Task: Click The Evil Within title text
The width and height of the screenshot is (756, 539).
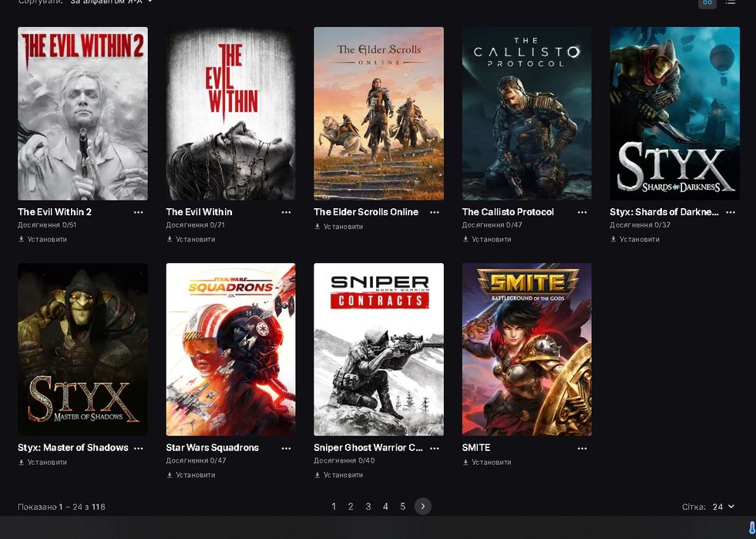Action: click(199, 212)
